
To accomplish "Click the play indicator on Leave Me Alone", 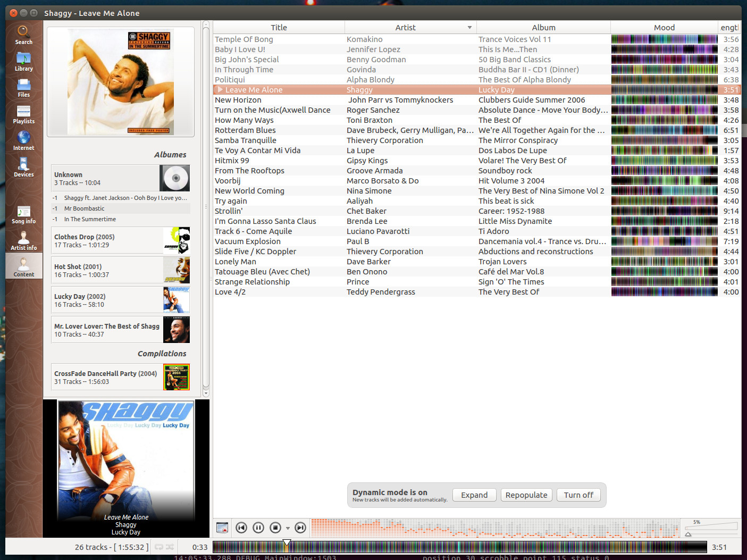I will coord(220,90).
